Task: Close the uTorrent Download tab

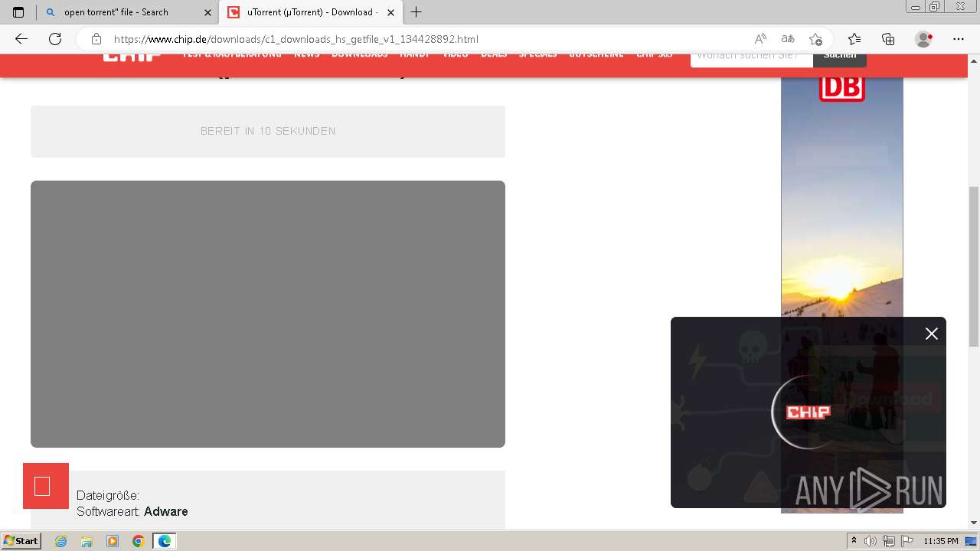Action: [390, 12]
